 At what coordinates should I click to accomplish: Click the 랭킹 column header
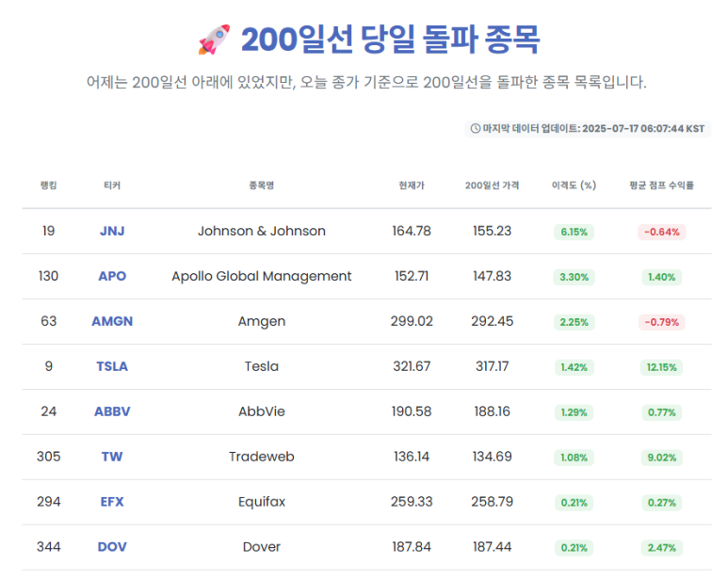48,185
